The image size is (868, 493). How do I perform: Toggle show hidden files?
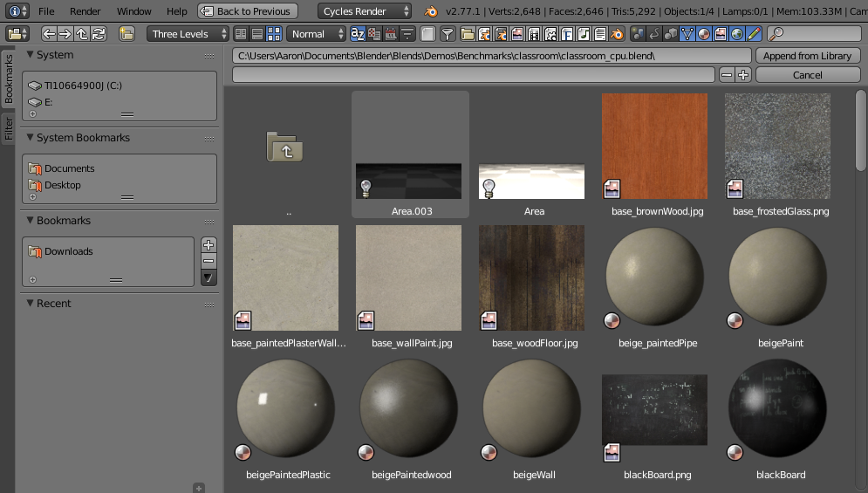tap(428, 34)
